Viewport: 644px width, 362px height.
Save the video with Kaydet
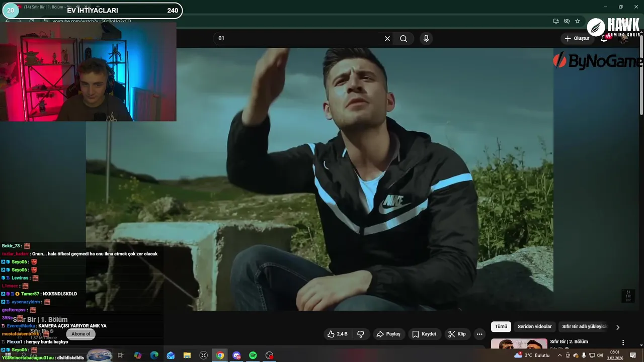click(x=424, y=334)
